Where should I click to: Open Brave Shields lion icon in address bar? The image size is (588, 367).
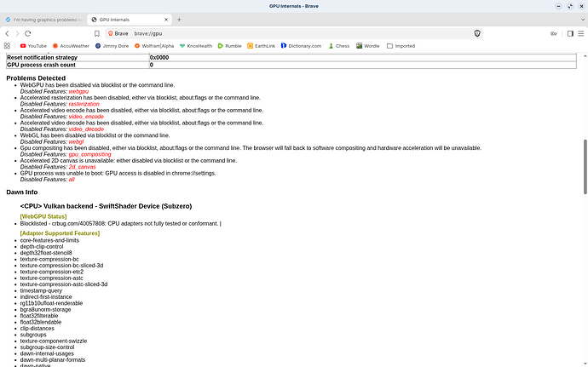[477, 34]
